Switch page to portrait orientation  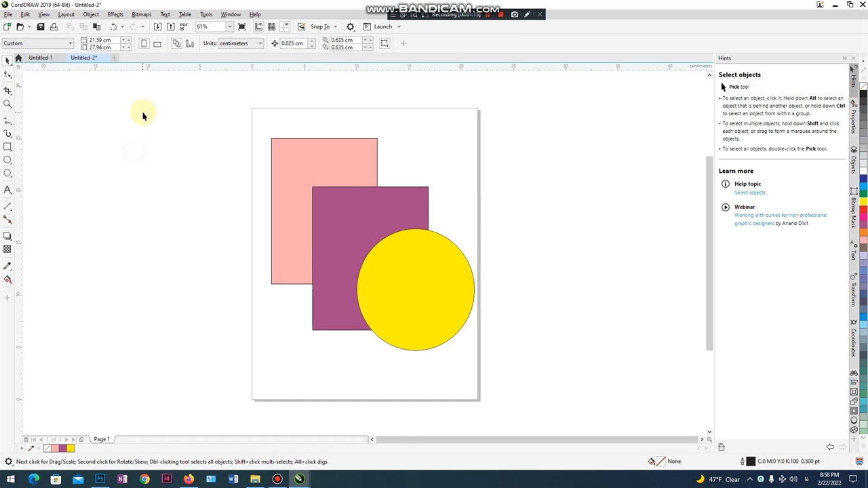coord(144,43)
